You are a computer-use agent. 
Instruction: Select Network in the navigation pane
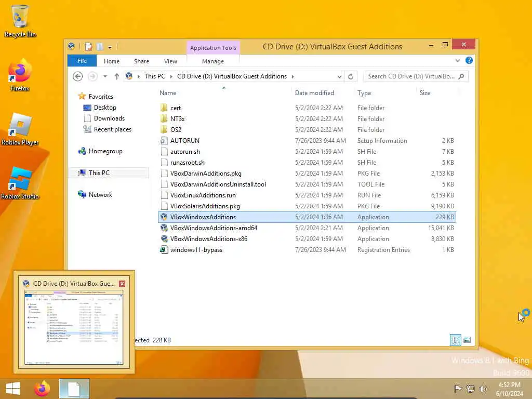click(x=100, y=195)
